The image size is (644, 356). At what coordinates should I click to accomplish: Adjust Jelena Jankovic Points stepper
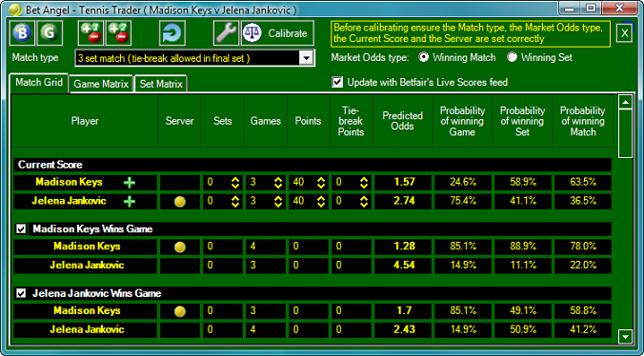click(x=321, y=202)
